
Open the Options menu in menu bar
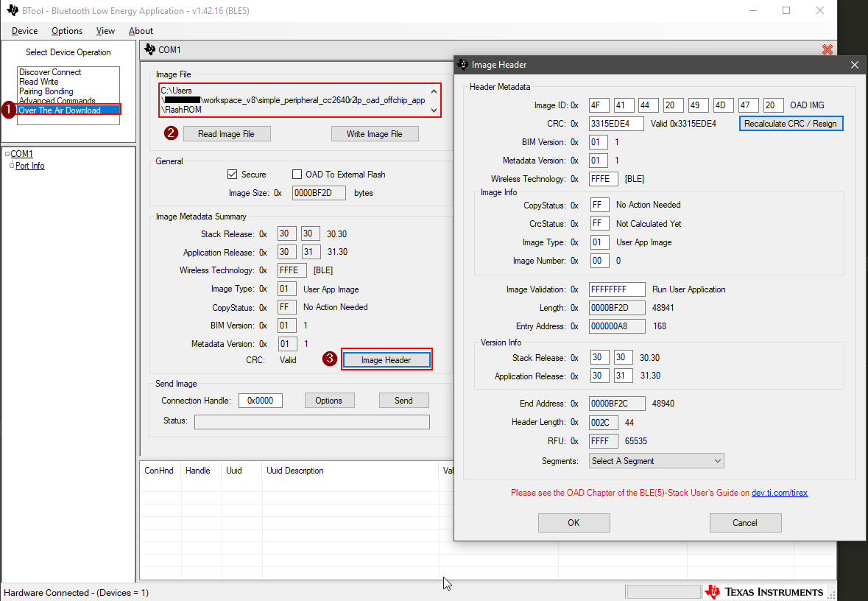pyautogui.click(x=66, y=31)
